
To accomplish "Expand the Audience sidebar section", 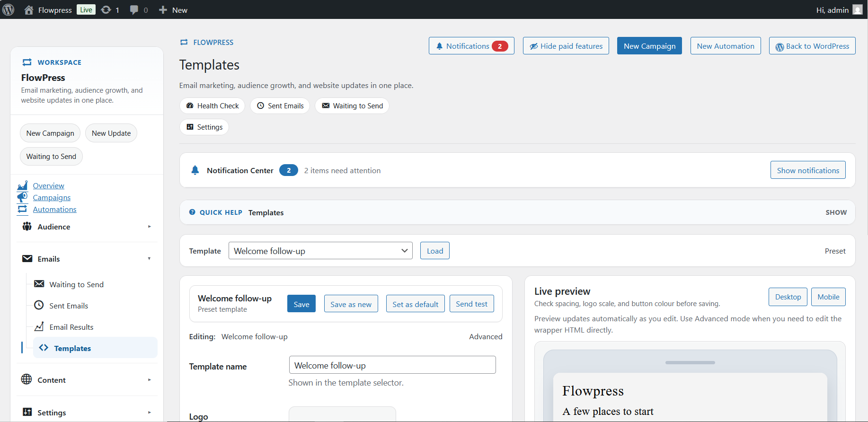I will [87, 227].
